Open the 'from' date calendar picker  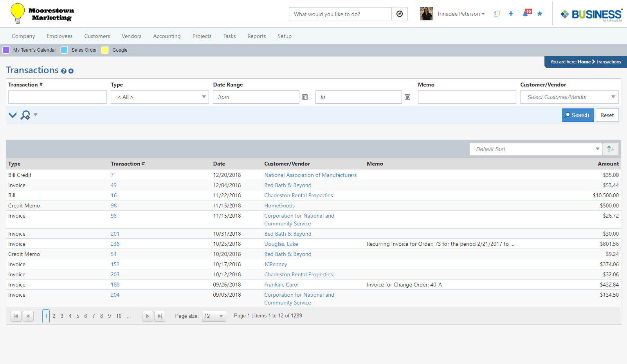tap(305, 97)
